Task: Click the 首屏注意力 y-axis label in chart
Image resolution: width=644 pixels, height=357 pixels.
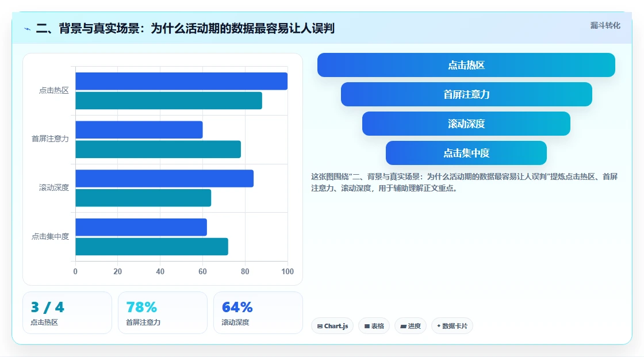Action: point(50,139)
